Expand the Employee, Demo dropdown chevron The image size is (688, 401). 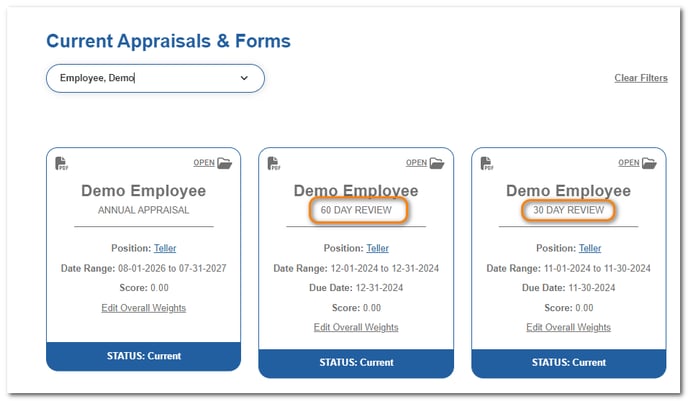[x=244, y=78]
